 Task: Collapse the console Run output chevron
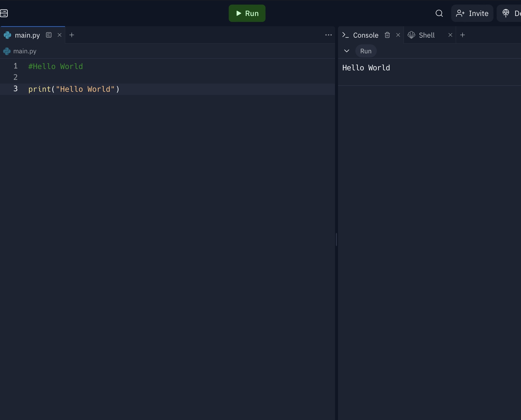click(346, 51)
